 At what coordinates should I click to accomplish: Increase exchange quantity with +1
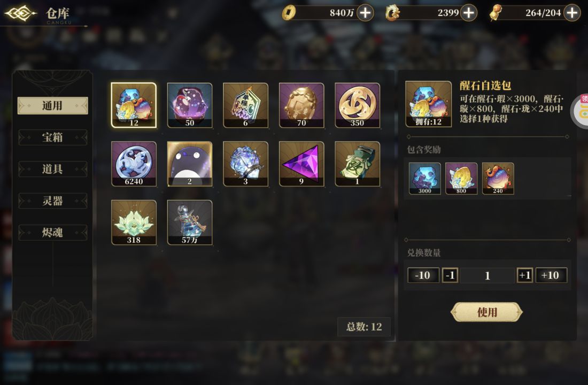tap(524, 275)
